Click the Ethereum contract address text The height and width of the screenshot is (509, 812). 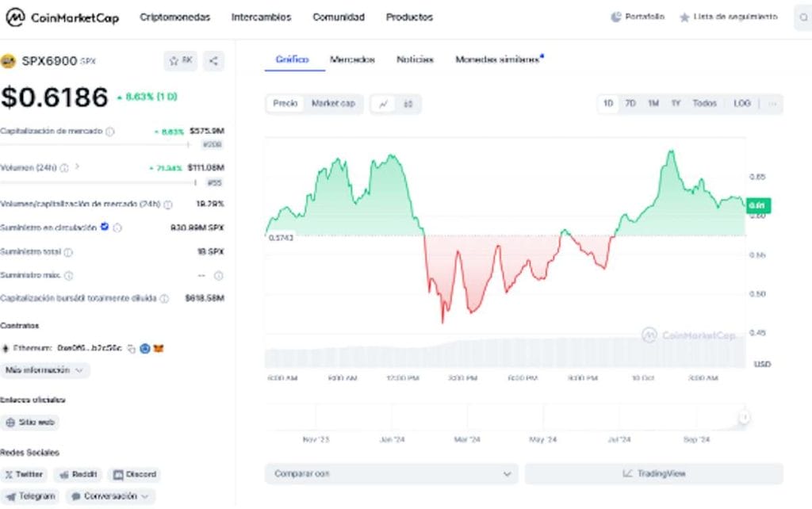click(89, 348)
